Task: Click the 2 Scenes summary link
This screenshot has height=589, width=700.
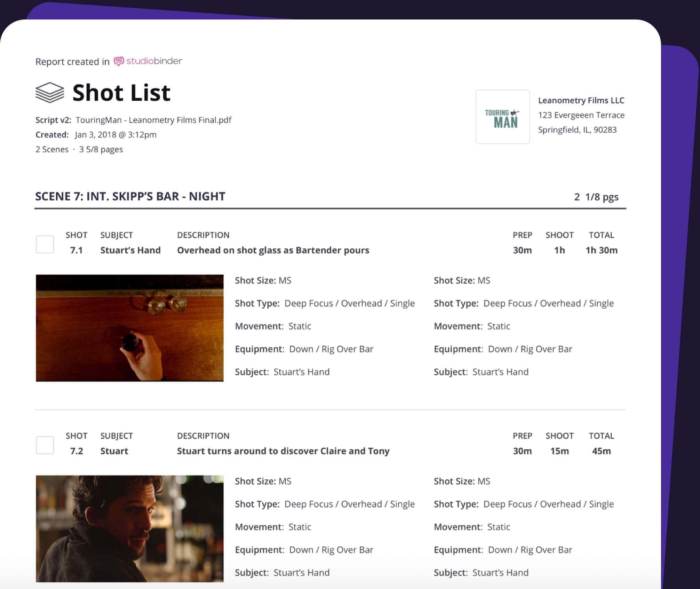Action: [51, 149]
